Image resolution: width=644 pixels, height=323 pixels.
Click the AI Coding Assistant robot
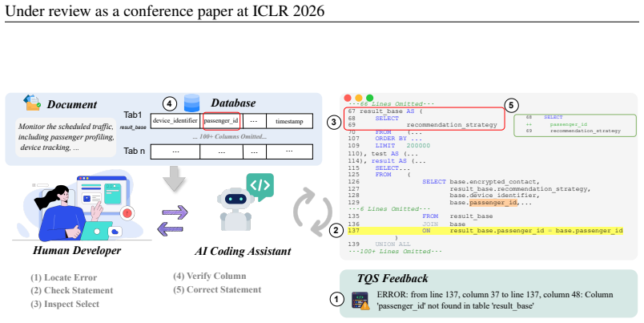pyautogui.click(x=235, y=209)
